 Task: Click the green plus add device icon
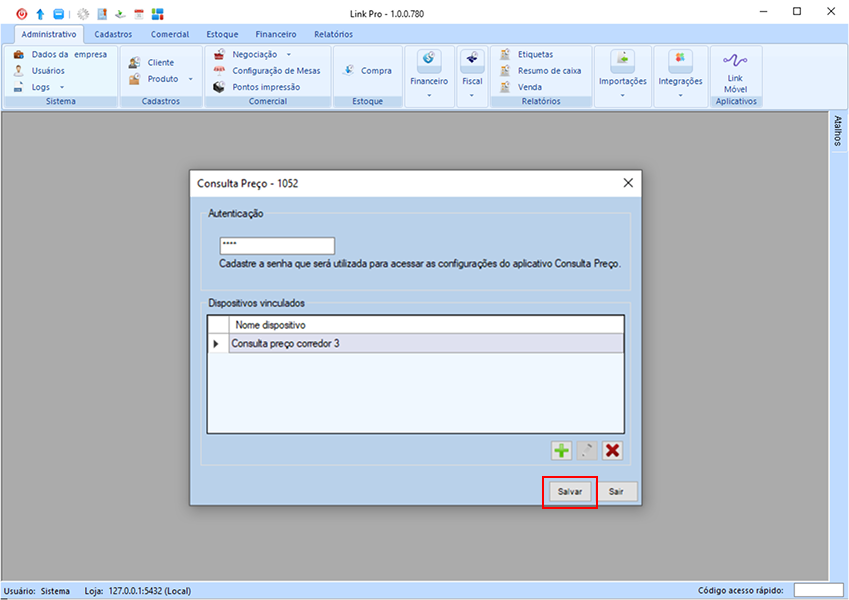pos(562,451)
